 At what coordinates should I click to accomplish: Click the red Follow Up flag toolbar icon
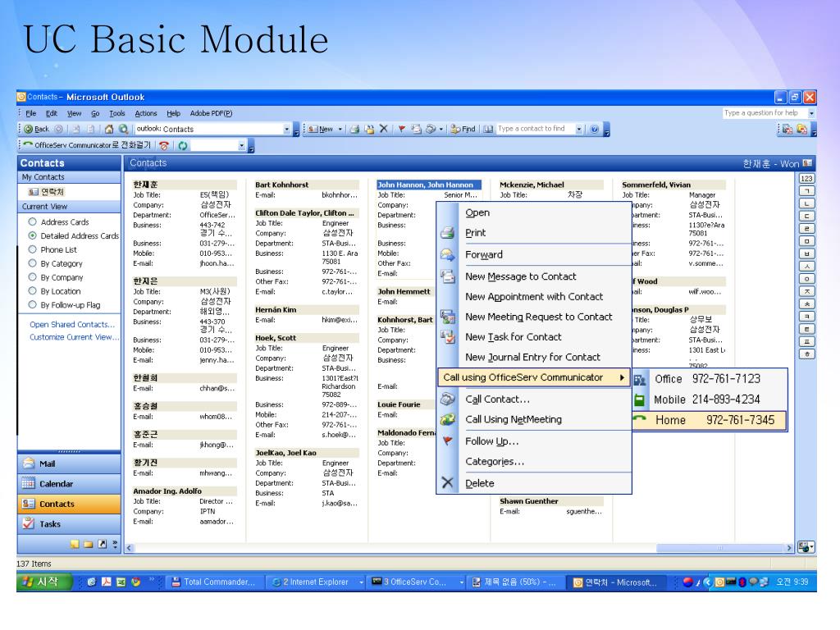click(x=401, y=129)
